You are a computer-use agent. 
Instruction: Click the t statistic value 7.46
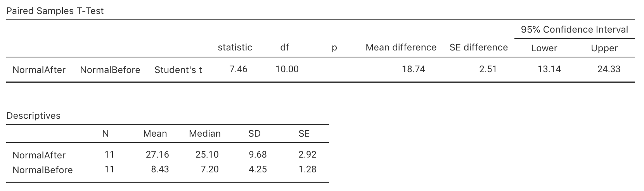(238, 69)
